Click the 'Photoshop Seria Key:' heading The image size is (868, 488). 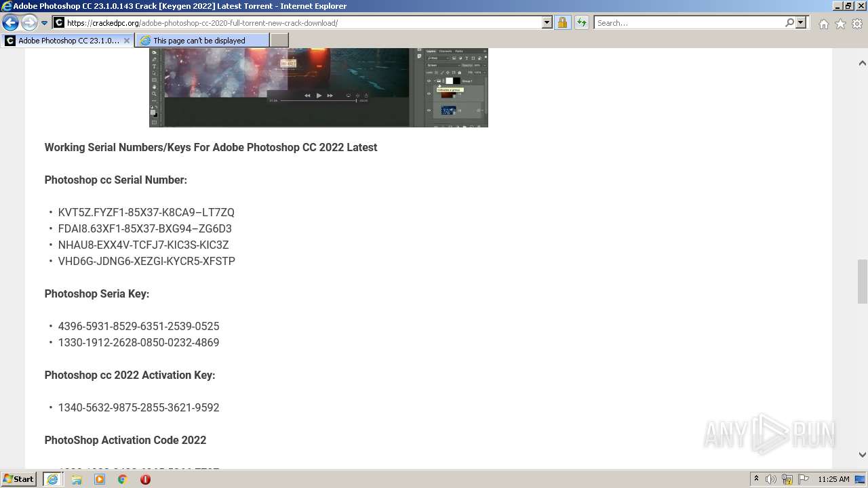pos(97,293)
